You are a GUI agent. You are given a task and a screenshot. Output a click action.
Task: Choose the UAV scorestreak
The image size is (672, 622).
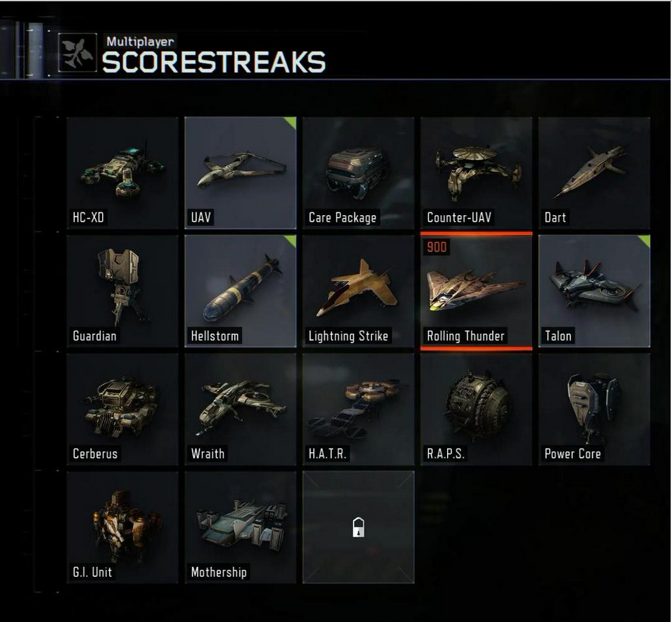(240, 173)
